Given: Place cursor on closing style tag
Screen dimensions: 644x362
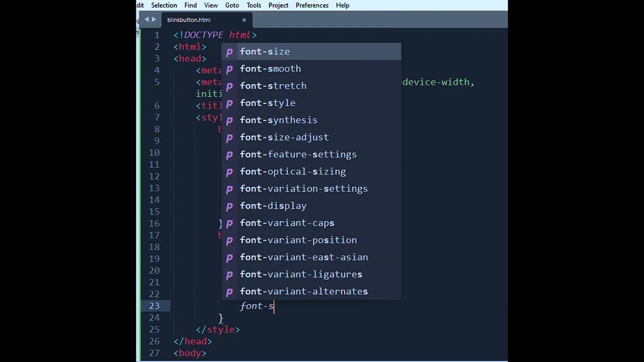Looking at the screenshot, I should click(218, 329).
